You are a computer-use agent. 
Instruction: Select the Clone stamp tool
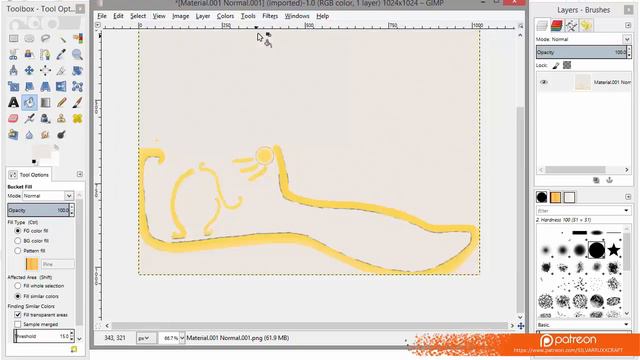coord(62,119)
